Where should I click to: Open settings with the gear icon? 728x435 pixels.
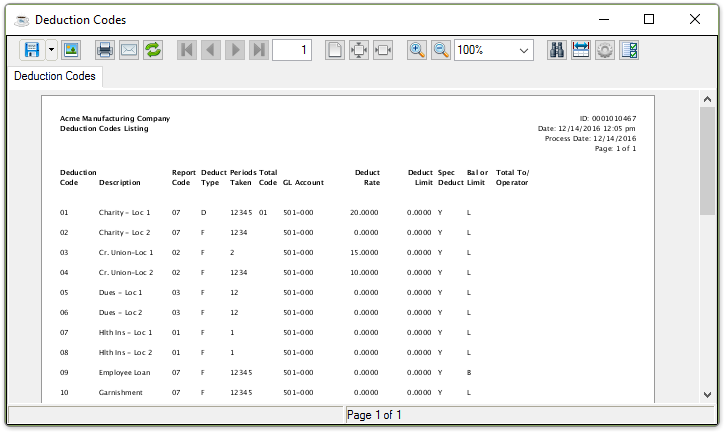(x=605, y=50)
